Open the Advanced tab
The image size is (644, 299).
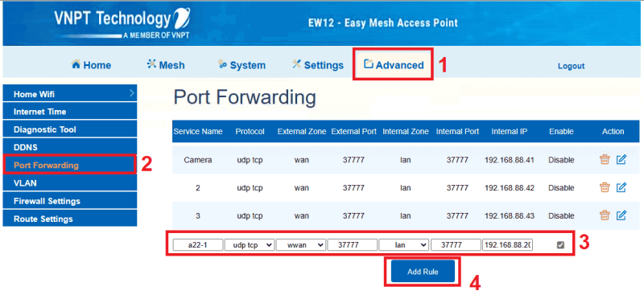(x=394, y=65)
